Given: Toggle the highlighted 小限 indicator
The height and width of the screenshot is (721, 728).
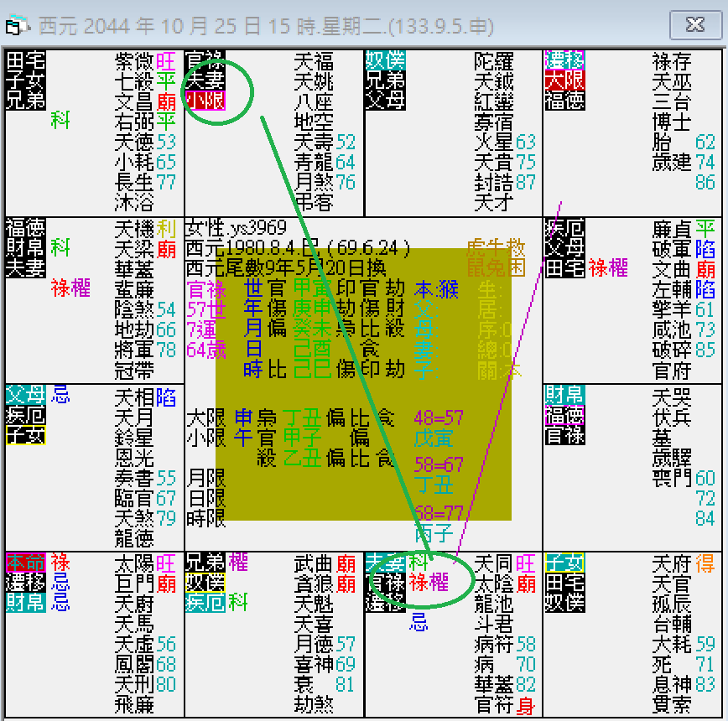Looking at the screenshot, I should click(x=205, y=101).
